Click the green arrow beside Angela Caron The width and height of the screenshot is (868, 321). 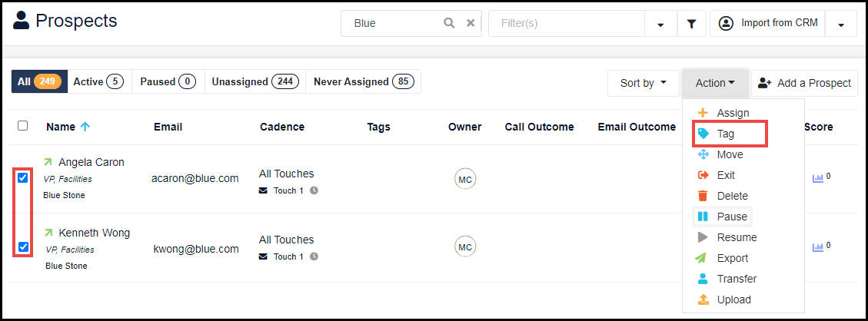48,162
